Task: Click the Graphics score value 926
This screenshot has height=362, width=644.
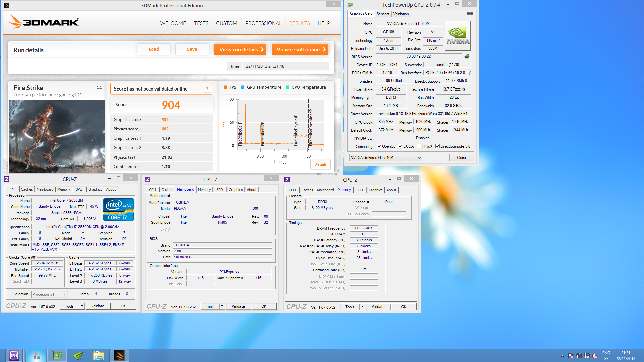Action: 165,120
